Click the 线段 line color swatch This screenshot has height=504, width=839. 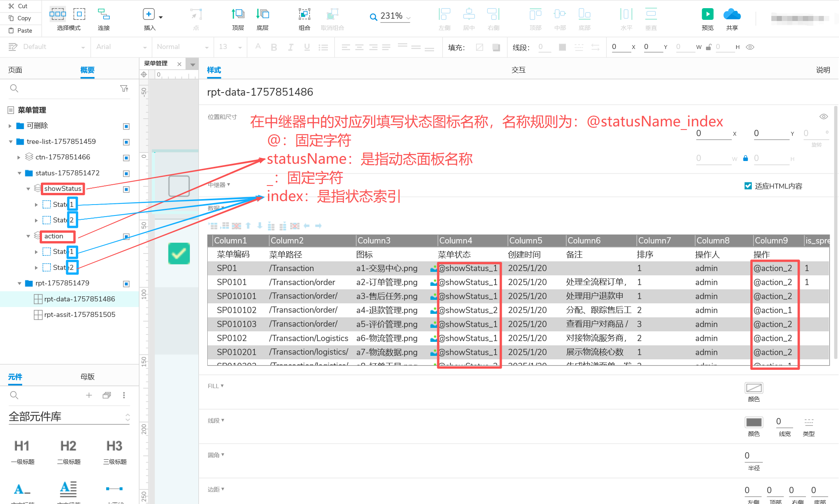(562, 47)
